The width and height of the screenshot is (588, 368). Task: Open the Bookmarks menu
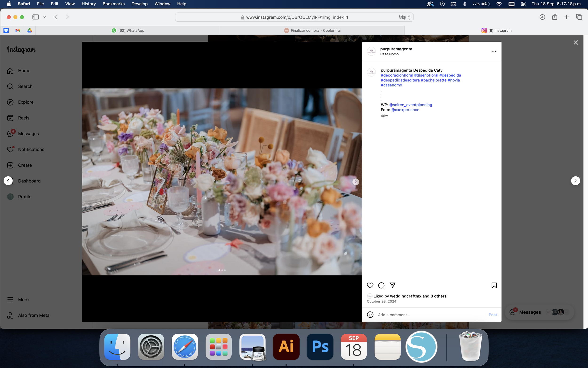click(114, 4)
